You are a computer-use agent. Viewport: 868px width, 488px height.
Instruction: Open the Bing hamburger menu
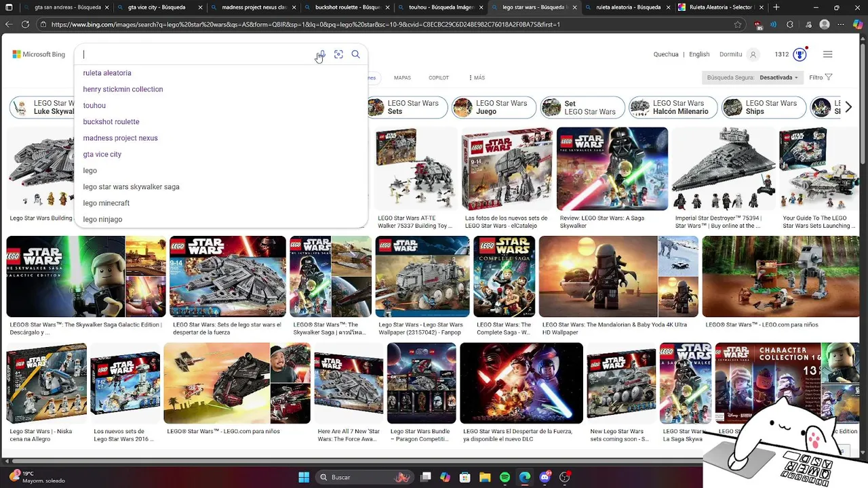click(827, 54)
